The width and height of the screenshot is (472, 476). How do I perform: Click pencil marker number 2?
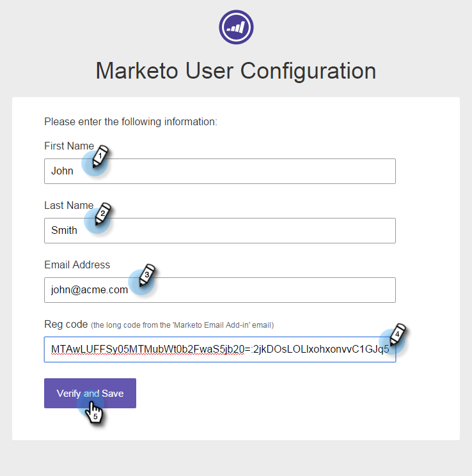click(102, 215)
